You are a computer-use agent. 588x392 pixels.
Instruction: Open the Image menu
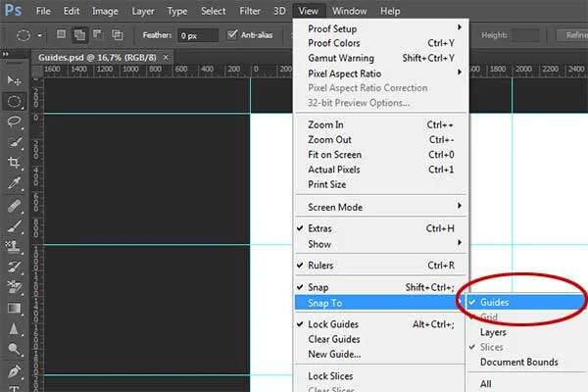105,11
